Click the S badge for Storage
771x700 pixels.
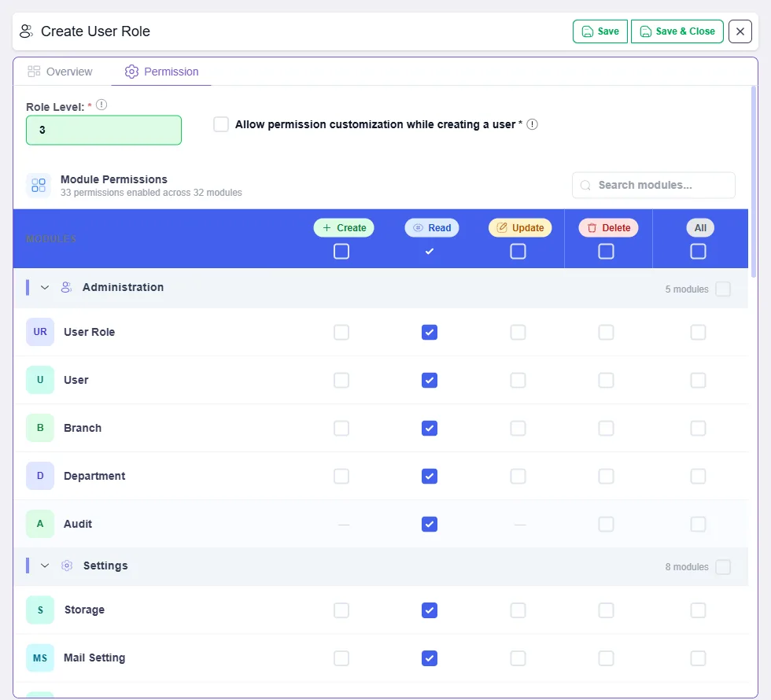40,610
